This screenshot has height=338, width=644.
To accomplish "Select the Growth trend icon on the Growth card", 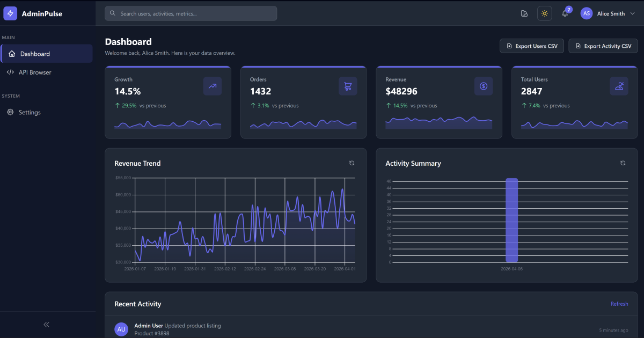I will click(x=212, y=86).
